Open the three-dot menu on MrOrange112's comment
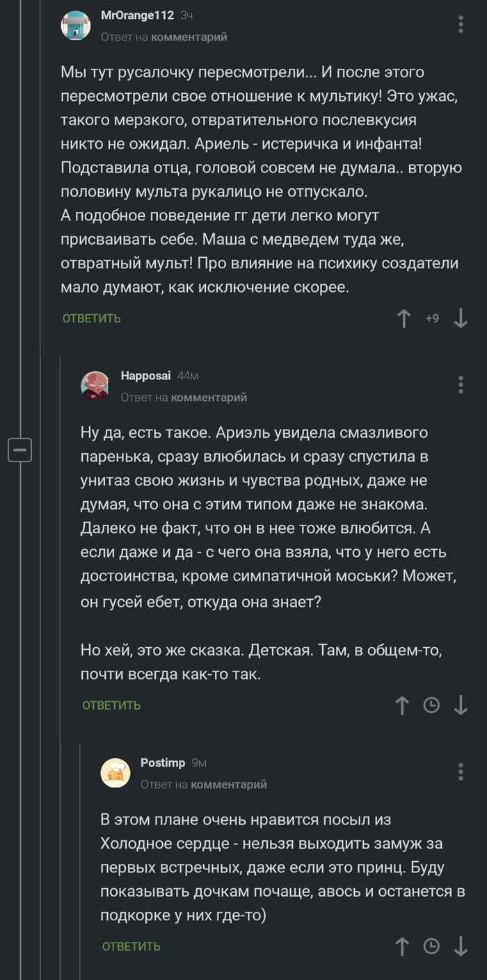 click(x=460, y=23)
